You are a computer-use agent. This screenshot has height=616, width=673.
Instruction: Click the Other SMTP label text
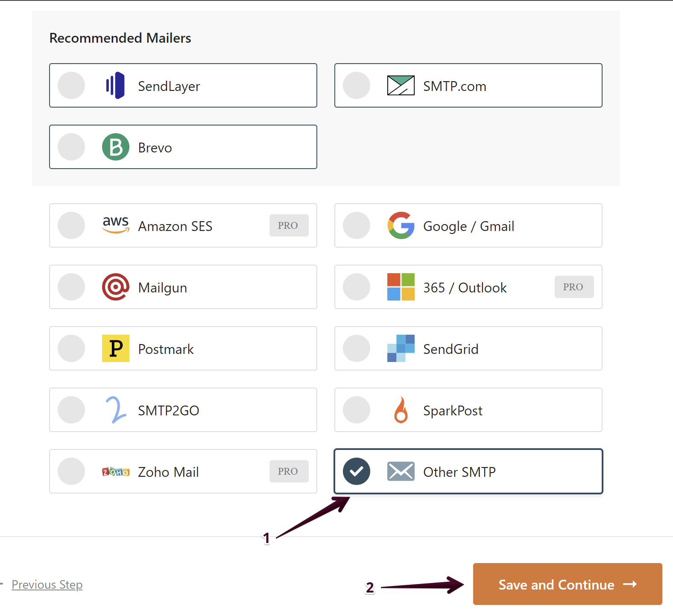click(459, 472)
